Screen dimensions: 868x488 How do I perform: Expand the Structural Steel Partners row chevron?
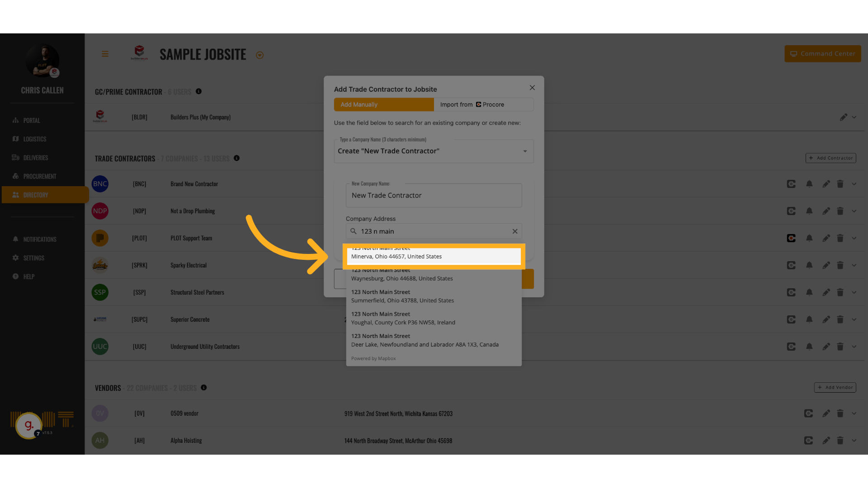click(854, 292)
